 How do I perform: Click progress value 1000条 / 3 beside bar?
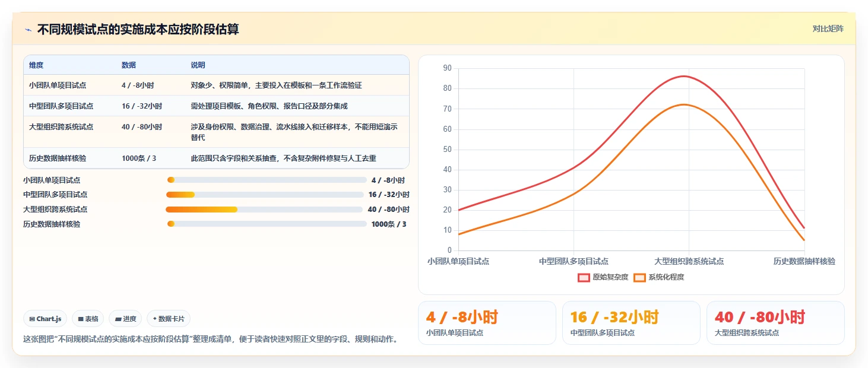pos(389,224)
